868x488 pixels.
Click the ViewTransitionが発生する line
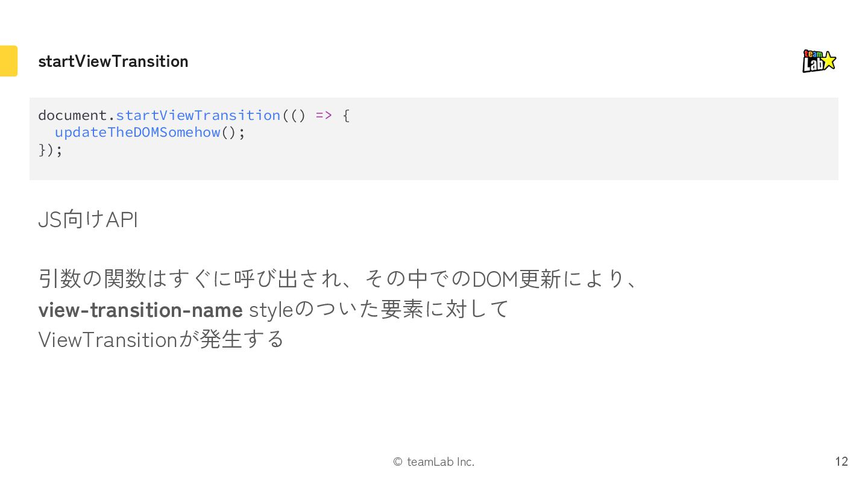click(x=161, y=340)
